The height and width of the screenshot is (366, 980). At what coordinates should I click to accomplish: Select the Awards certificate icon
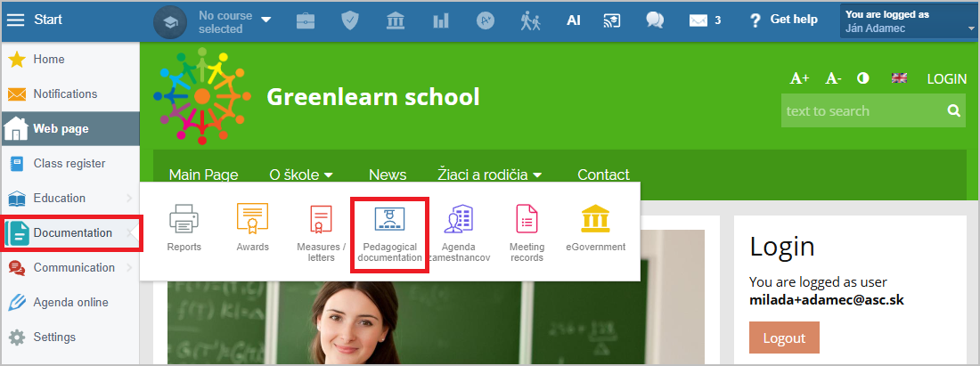click(252, 219)
